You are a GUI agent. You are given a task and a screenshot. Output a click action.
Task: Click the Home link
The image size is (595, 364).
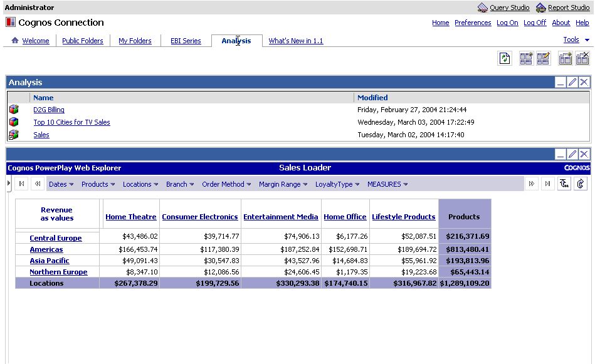(441, 23)
